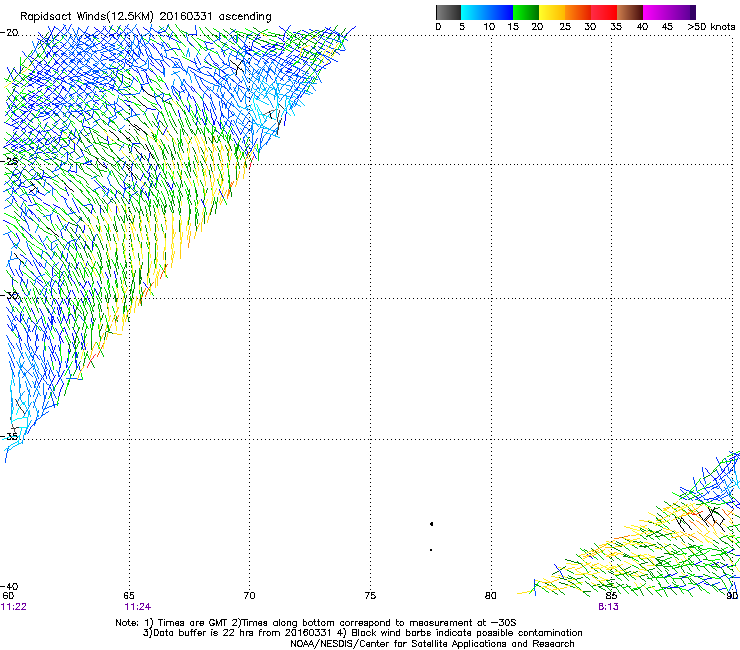
Task: Click the 11:22 overpass time label
Action: pos(14,607)
